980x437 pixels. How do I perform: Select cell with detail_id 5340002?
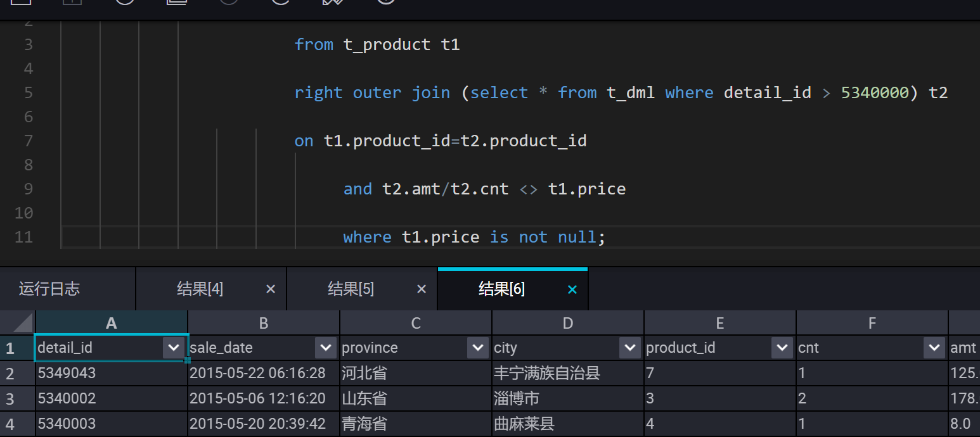coord(112,398)
